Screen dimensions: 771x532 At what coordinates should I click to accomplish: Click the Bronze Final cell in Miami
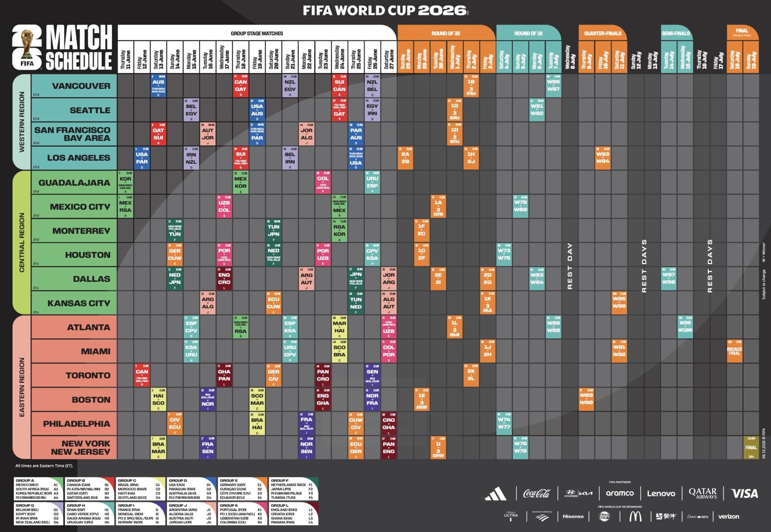[734, 351]
